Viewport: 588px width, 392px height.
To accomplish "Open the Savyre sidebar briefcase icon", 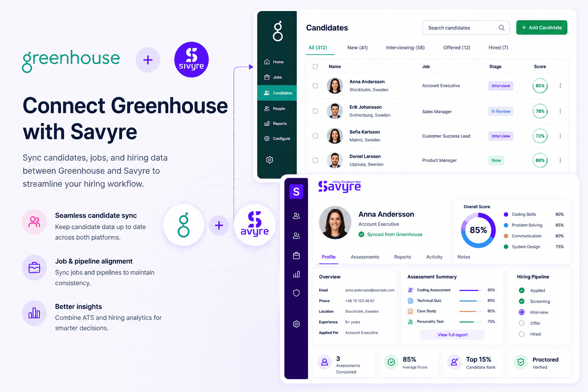I will point(296,255).
